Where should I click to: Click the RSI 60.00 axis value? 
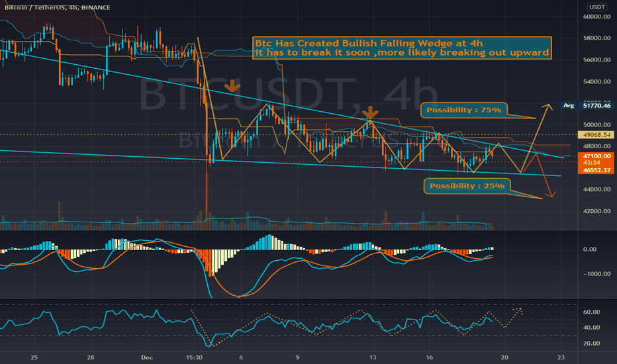click(591, 312)
